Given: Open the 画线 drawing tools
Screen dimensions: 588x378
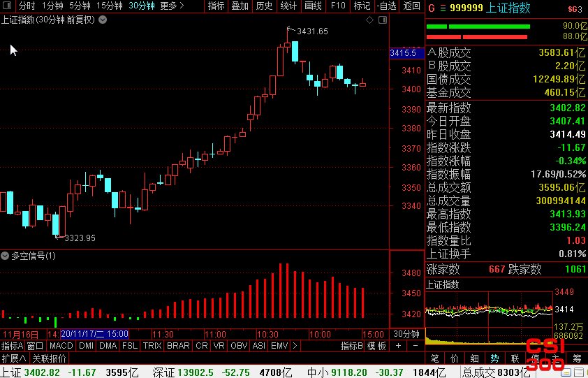Looking at the screenshot, I should pos(313,6).
